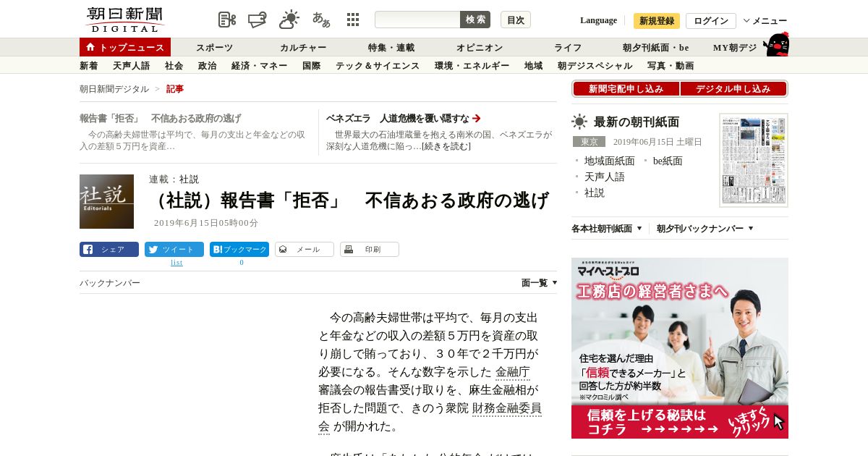Open ベネズエラ 人道危機を覆い隠すな article link
This screenshot has height=456, width=868.
[x=404, y=119]
